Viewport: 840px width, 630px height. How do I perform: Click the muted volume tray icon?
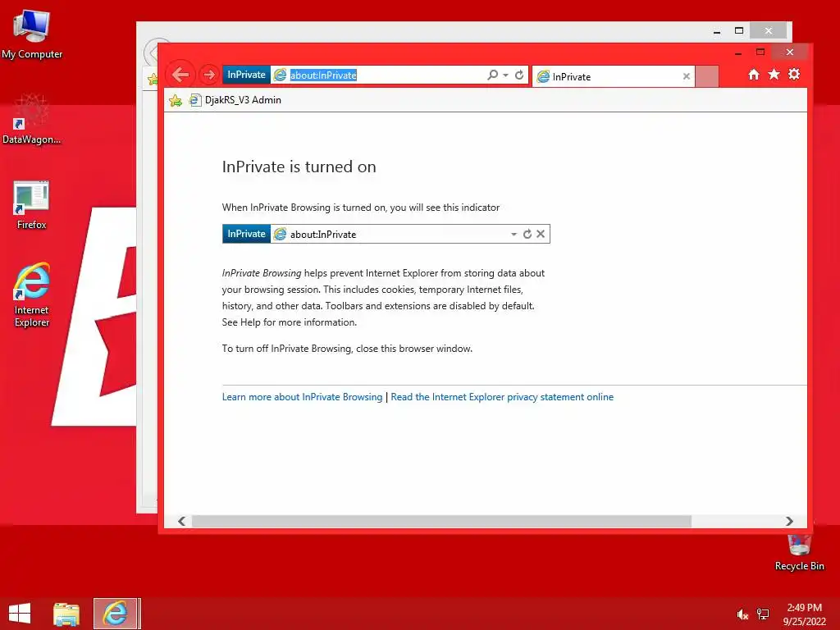click(x=742, y=614)
